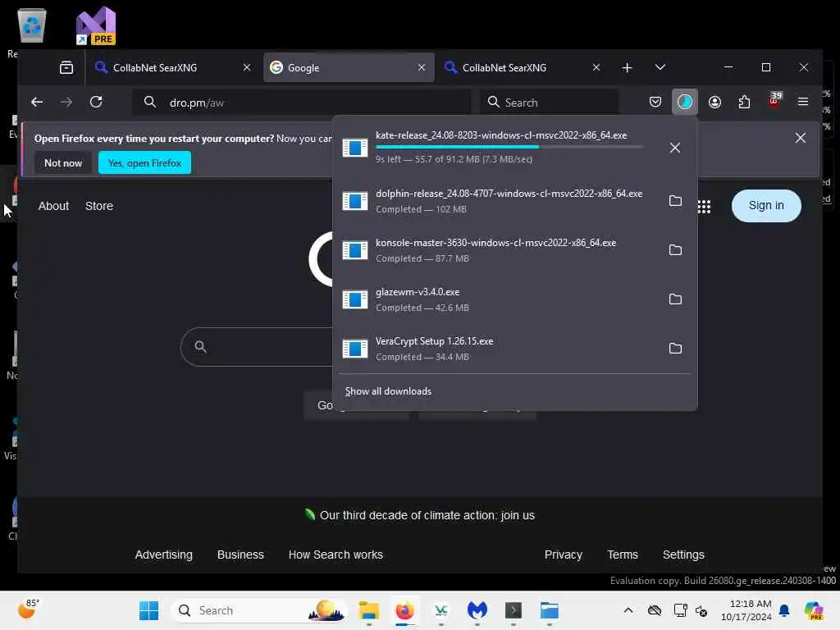Viewport: 840px width, 630px height.
Task: Click the Firefox toolbar Search field
Action: (x=550, y=103)
